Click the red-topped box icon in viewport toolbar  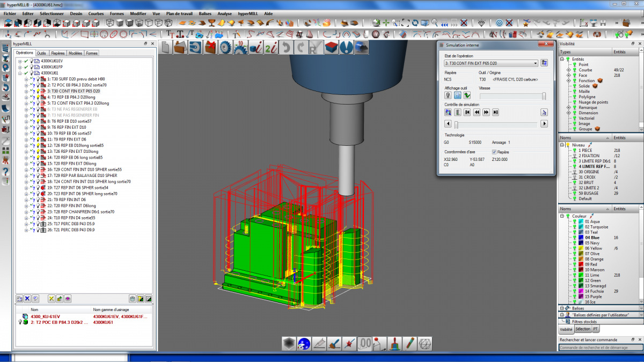[x=332, y=47]
